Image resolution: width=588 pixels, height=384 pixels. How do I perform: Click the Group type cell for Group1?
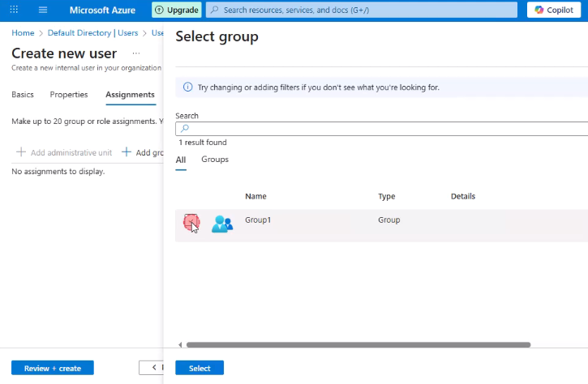click(x=388, y=220)
